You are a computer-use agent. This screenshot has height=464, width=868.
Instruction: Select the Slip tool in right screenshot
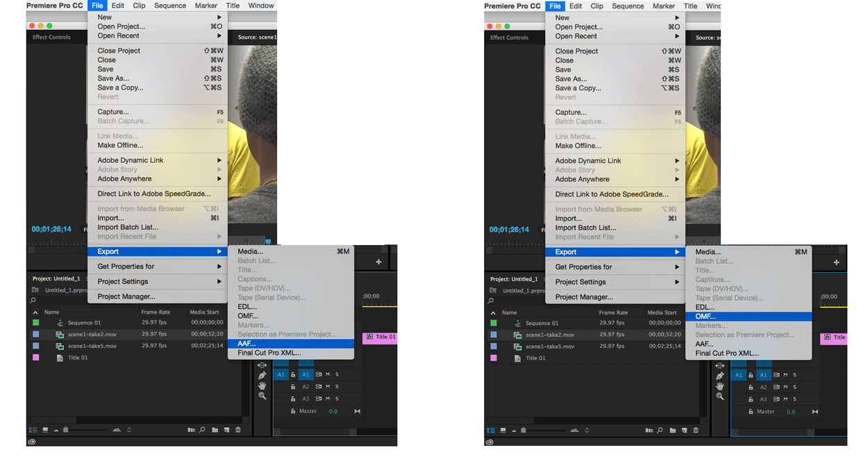click(720, 365)
